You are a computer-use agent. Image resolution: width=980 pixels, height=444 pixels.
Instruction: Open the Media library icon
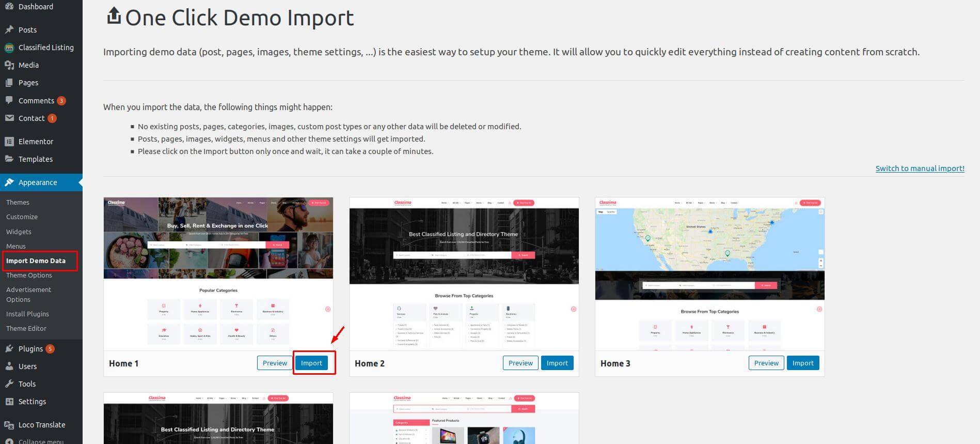9,65
